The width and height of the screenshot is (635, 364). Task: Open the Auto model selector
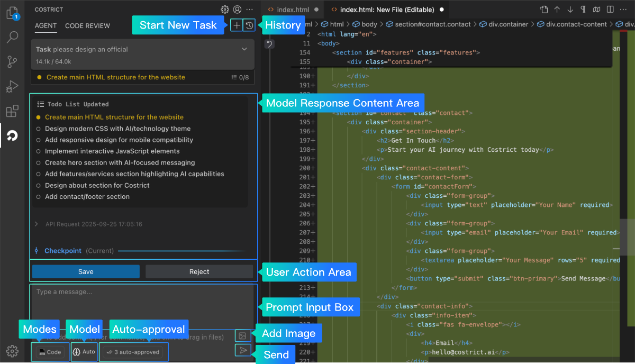84,352
